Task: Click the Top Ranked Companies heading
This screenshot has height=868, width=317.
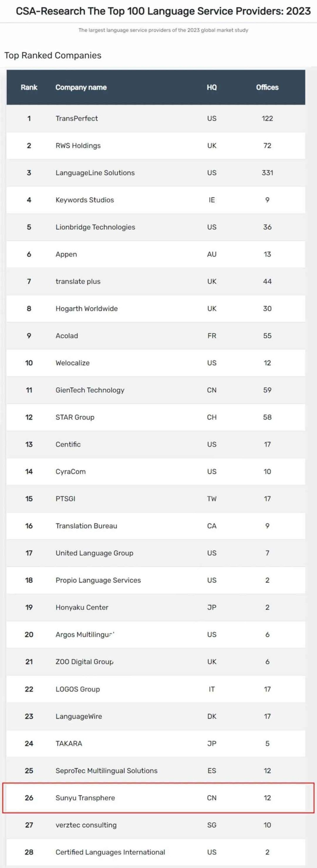Action: point(53,55)
